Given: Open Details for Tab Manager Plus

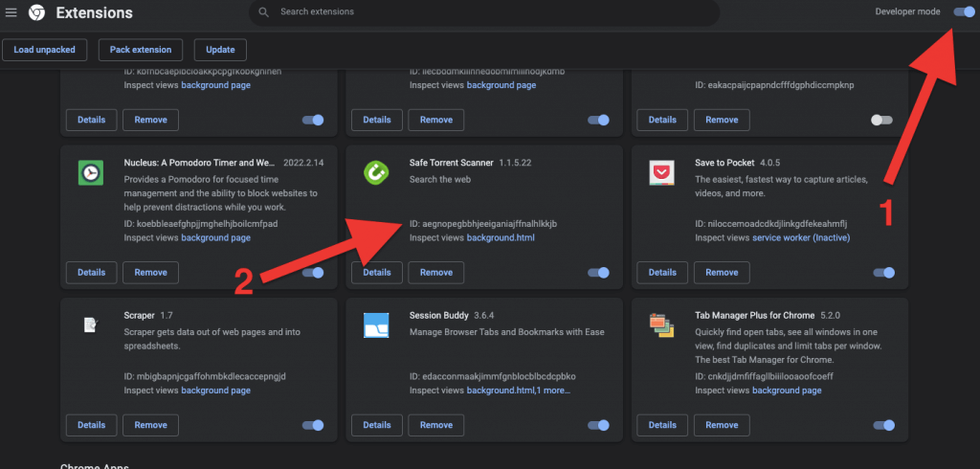Looking at the screenshot, I should tap(662, 425).
